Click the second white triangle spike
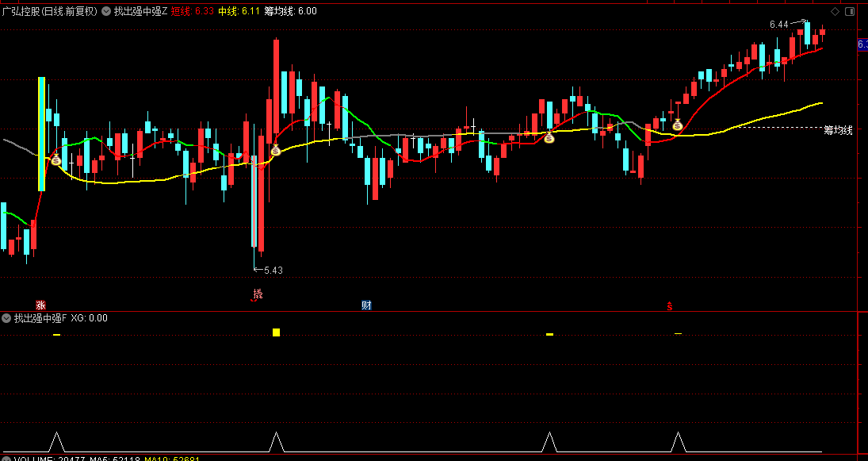Screen dimensions: 868x461 (276, 442)
